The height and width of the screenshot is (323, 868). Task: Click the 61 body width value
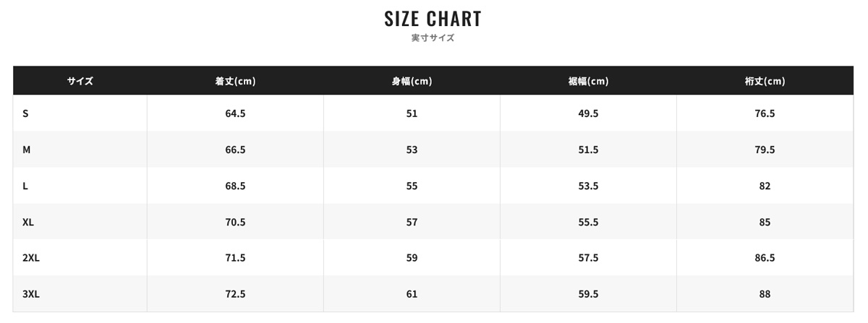click(412, 294)
